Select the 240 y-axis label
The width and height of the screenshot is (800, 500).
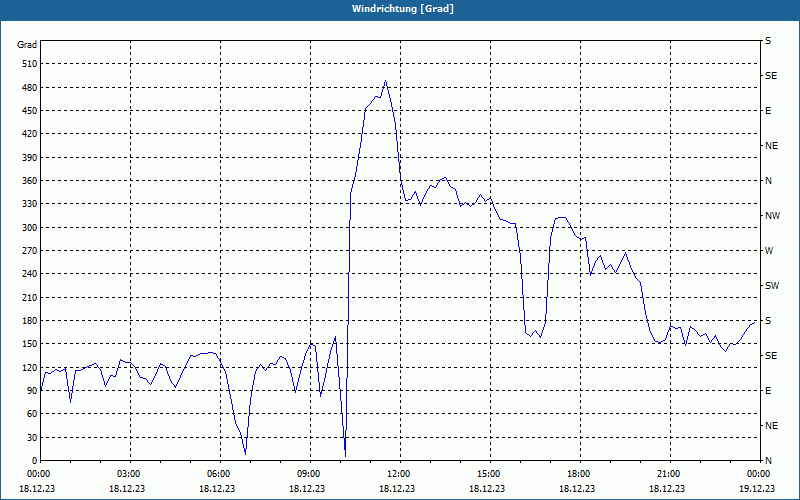click(30, 274)
